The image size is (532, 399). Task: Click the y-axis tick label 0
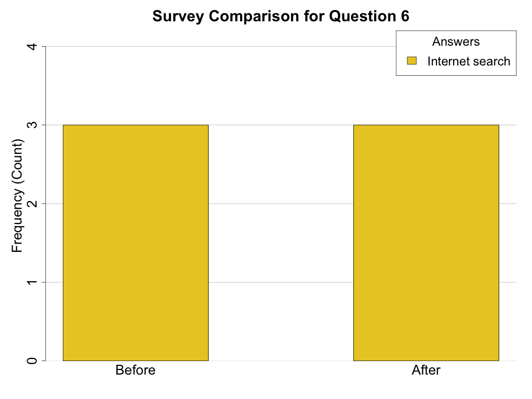click(32, 361)
